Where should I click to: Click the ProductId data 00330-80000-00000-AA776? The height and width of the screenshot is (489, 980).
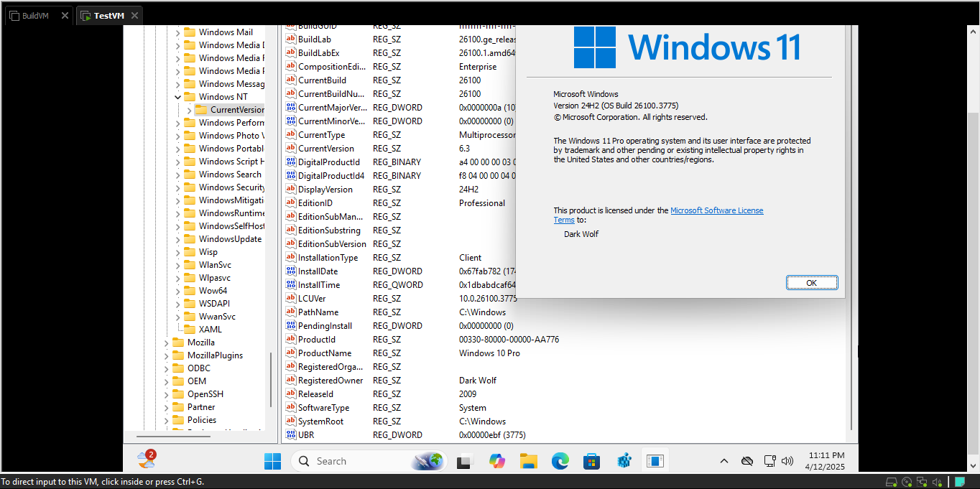(x=509, y=340)
